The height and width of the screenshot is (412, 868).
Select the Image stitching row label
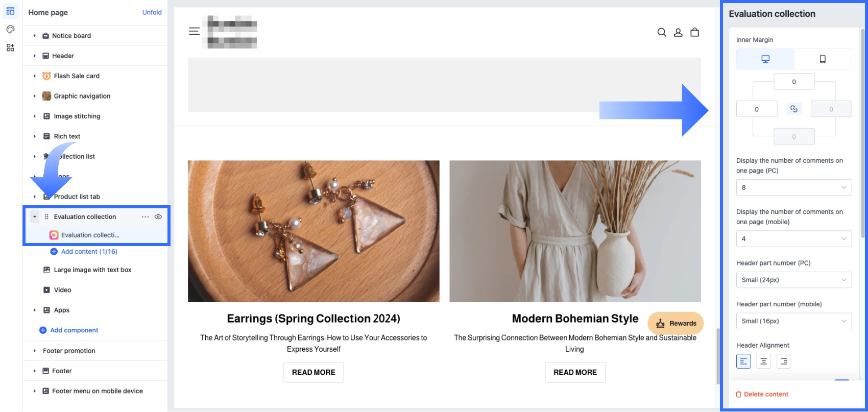[77, 116]
